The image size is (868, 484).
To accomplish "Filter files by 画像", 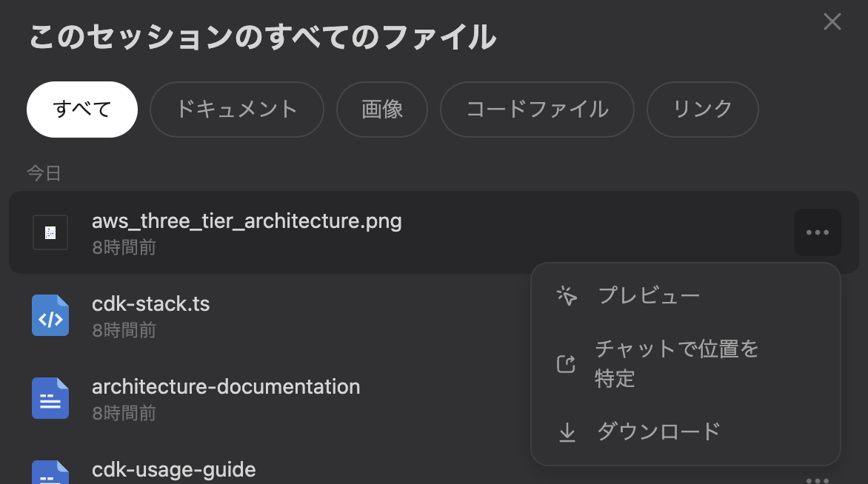I will (x=382, y=110).
